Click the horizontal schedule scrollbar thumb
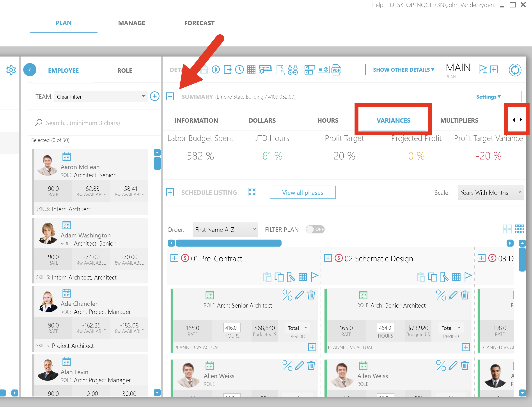 (229, 243)
